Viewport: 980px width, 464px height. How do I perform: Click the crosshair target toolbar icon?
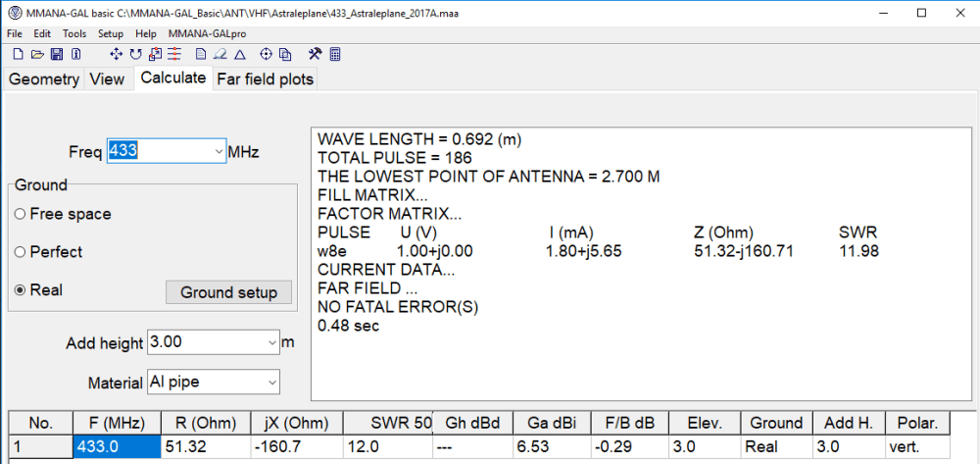[266, 54]
